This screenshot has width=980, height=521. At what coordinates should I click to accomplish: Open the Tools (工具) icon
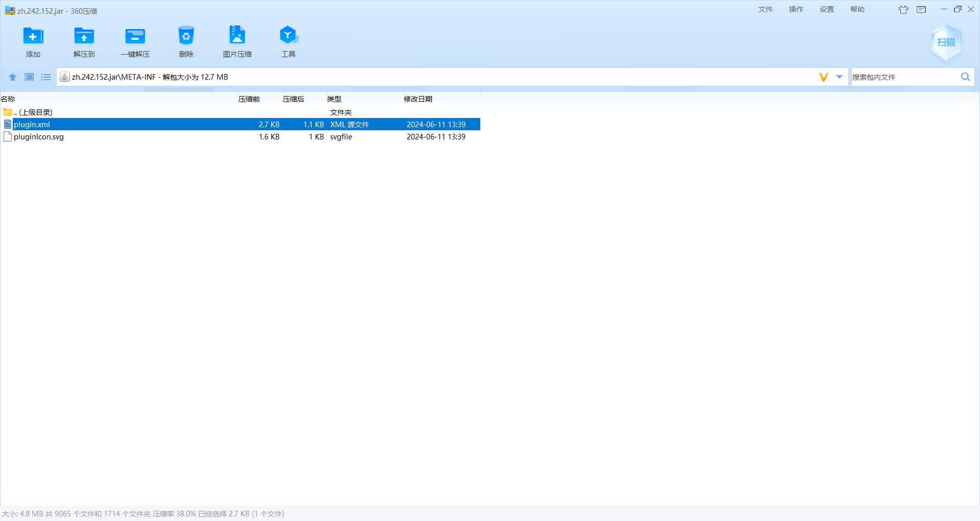(288, 37)
